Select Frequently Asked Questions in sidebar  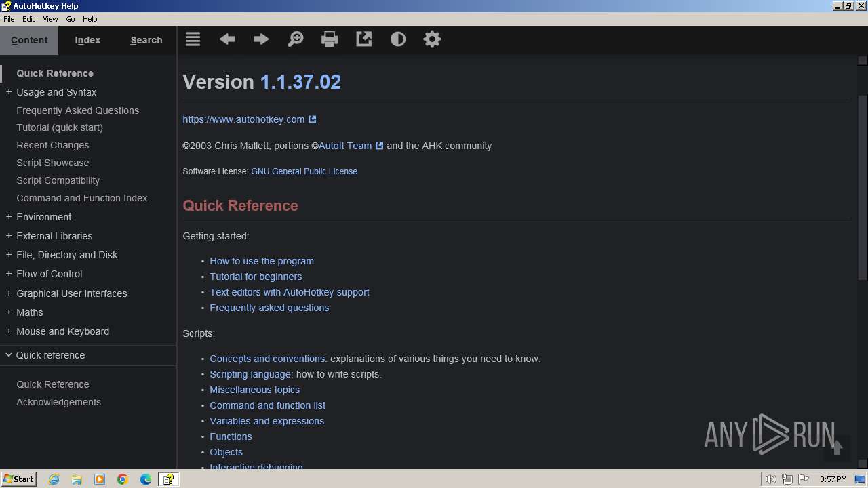(x=77, y=110)
